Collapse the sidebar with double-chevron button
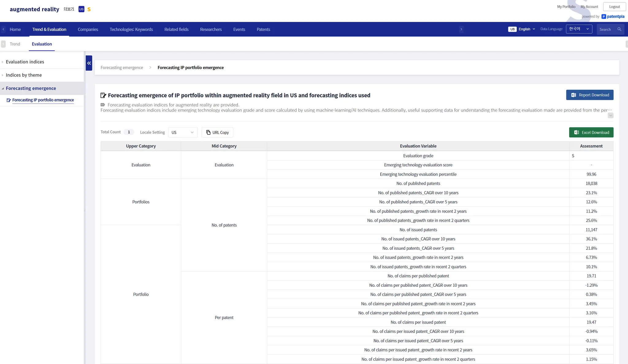The width and height of the screenshot is (628, 364). point(89,63)
